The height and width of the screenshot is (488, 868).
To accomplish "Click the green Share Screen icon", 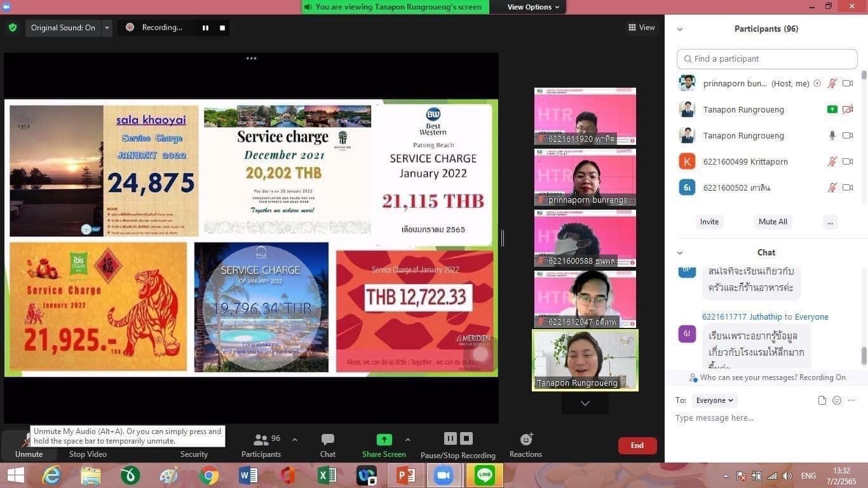I will 384,440.
